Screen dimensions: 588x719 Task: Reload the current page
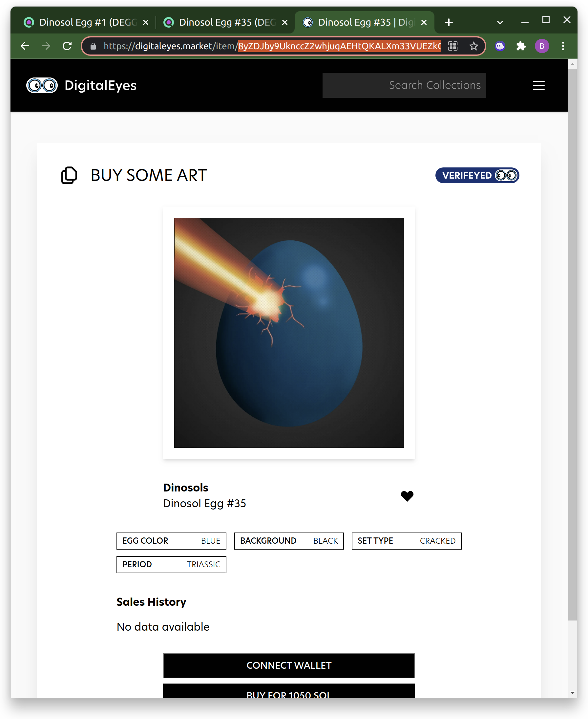(x=67, y=46)
